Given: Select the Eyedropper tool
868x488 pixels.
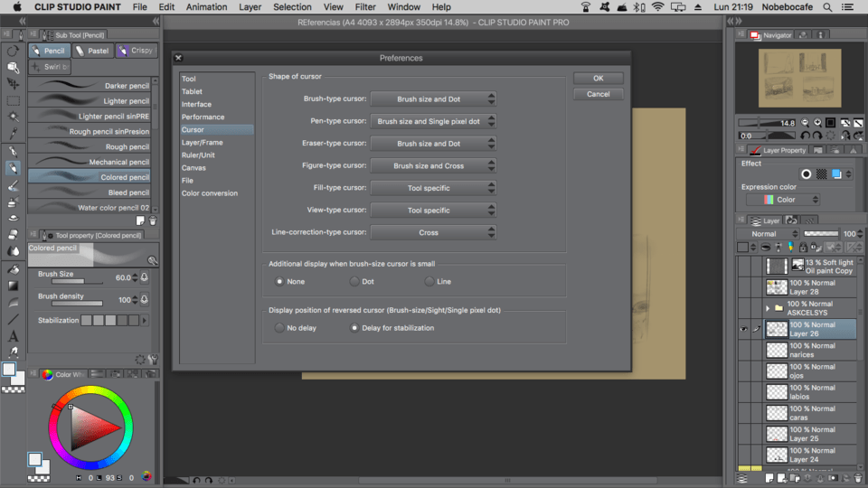Looking at the screenshot, I should coord(13,134).
